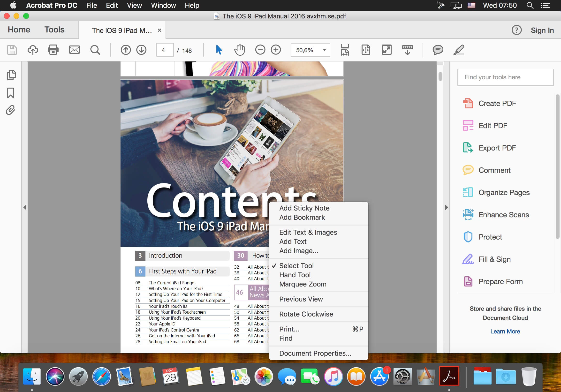Click Learn More link in tools panel
Image resolution: width=561 pixels, height=392 pixels.
click(x=505, y=331)
